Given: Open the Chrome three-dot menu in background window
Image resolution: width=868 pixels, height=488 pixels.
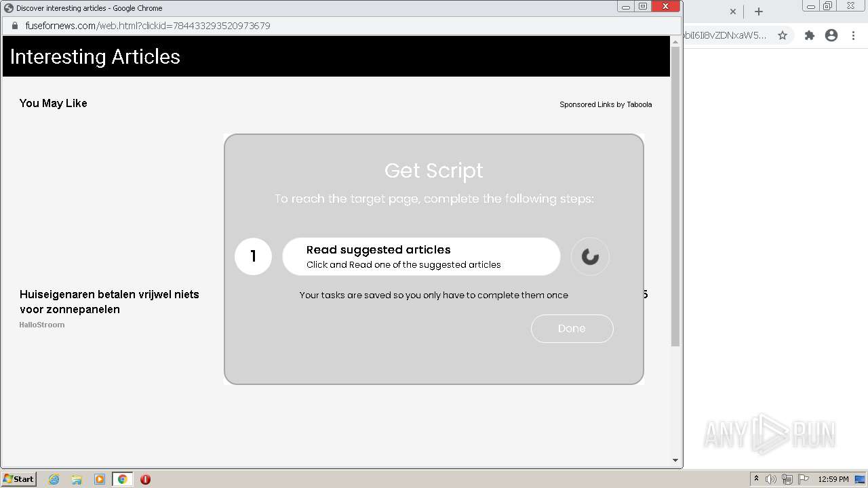Looking at the screenshot, I should tap(853, 35).
